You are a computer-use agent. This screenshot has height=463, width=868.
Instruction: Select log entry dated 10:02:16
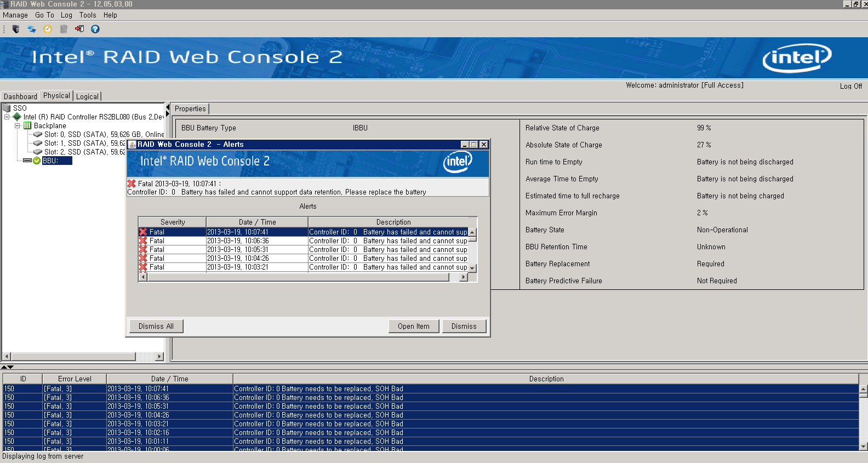pyautogui.click(x=431, y=432)
